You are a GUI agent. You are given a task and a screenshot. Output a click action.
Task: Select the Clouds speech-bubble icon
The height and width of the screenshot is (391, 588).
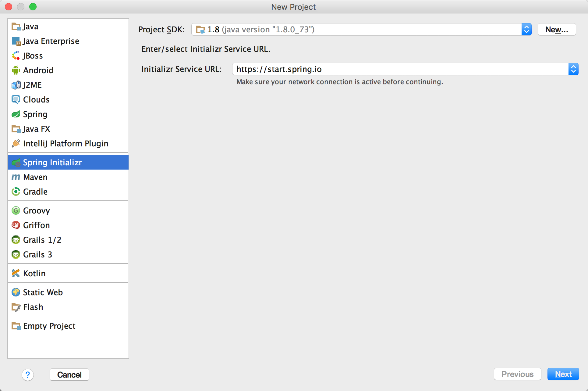16,100
